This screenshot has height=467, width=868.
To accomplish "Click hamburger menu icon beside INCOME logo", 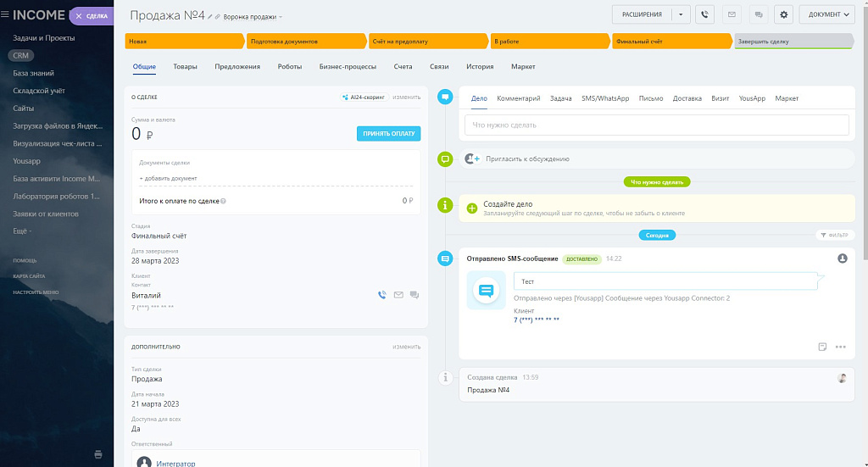I will 5,14.
